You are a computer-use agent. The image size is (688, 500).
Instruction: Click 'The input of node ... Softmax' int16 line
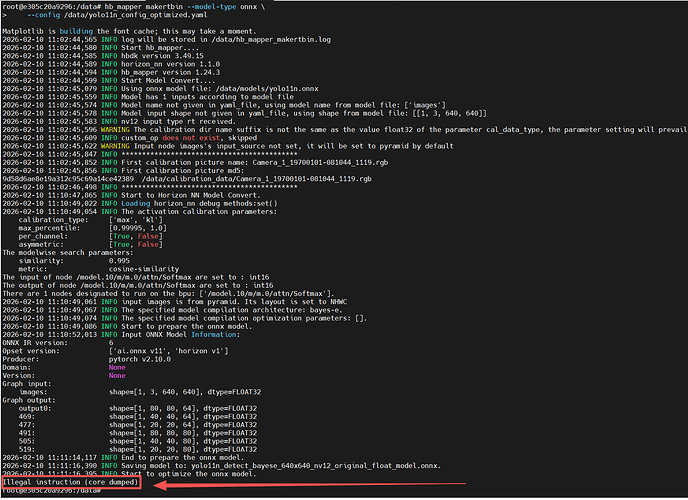pos(136,277)
